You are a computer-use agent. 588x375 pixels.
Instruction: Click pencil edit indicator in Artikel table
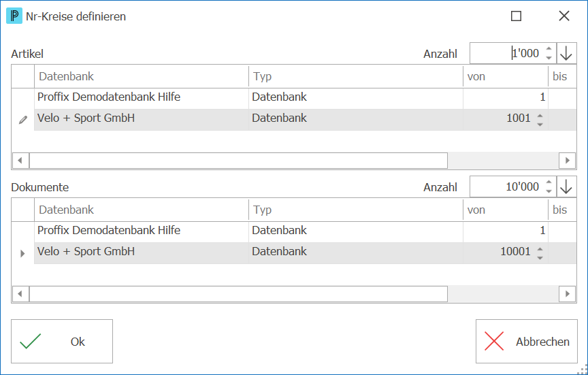pos(23,120)
